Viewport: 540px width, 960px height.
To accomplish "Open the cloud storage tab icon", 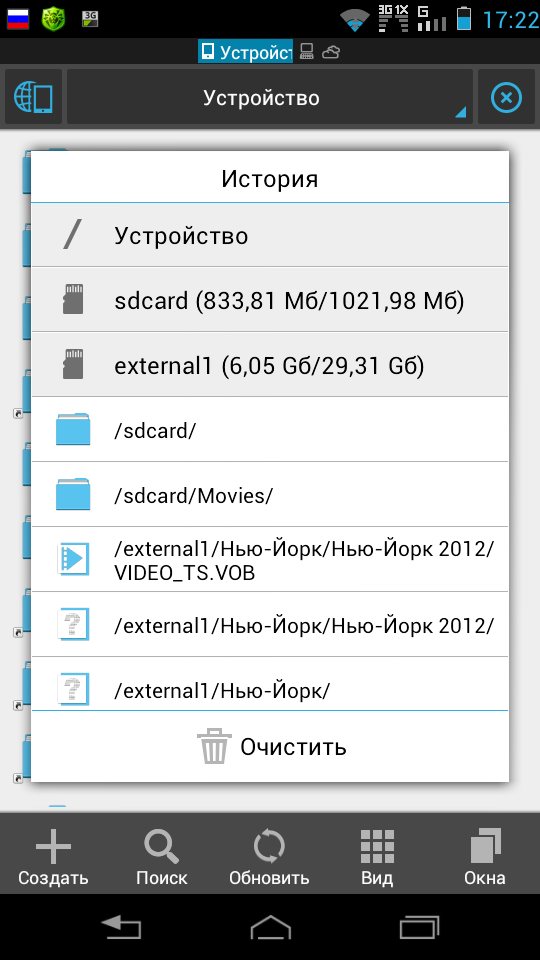I will 331,52.
